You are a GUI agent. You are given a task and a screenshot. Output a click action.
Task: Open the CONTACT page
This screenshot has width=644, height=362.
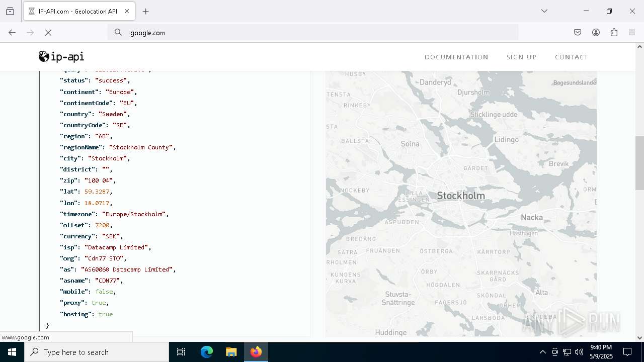pyautogui.click(x=571, y=57)
